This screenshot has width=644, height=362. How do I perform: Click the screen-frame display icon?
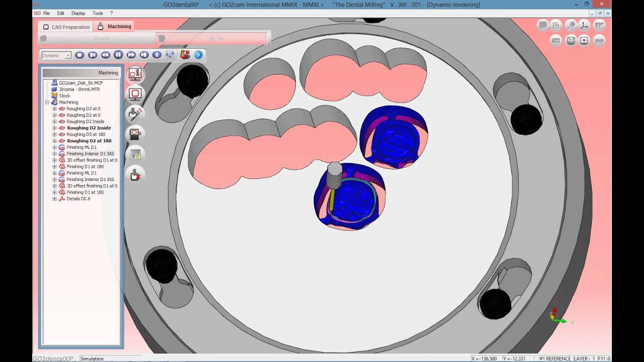click(x=135, y=94)
